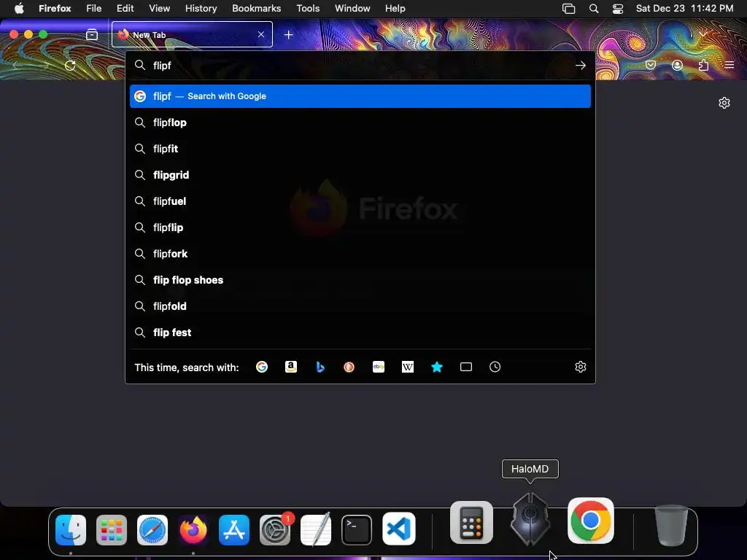Open TextEdit from the Dock
The height and width of the screenshot is (560, 747).
(x=316, y=529)
